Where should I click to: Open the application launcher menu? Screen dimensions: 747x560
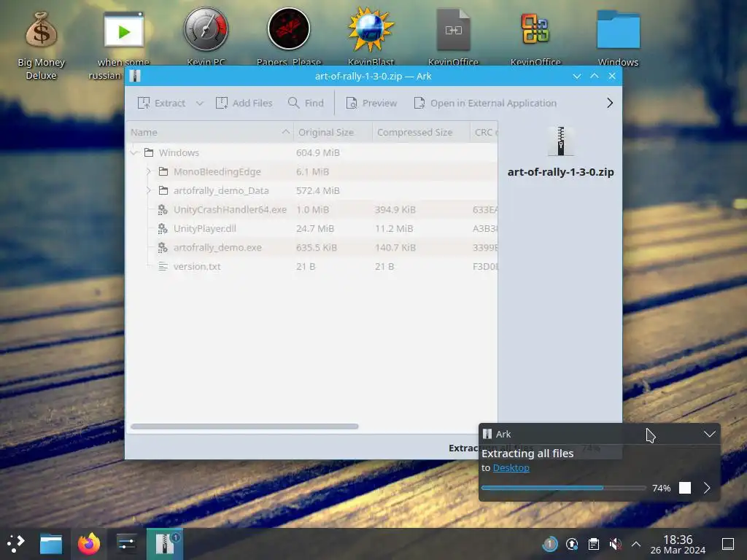(x=16, y=544)
